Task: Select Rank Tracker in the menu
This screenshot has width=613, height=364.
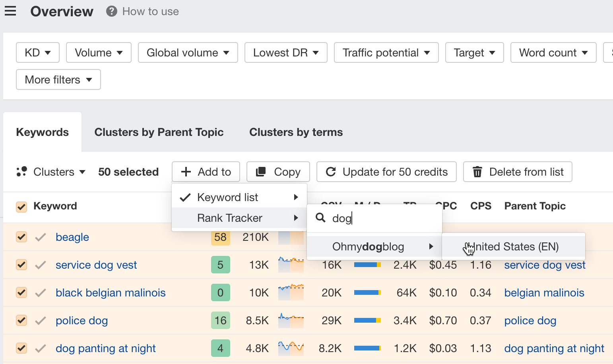Action: point(229,218)
